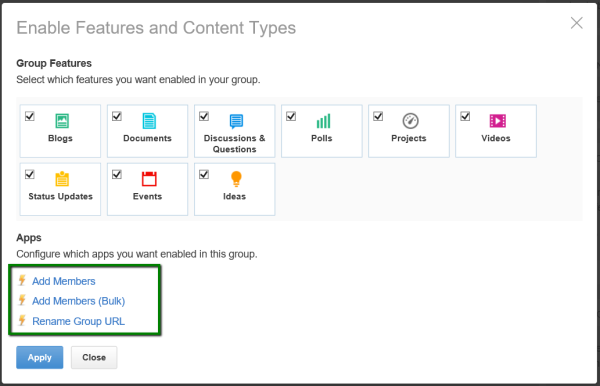Image resolution: width=600 pixels, height=386 pixels.
Task: Click the yellow Status Updates clipboard icon
Action: pos(62,179)
